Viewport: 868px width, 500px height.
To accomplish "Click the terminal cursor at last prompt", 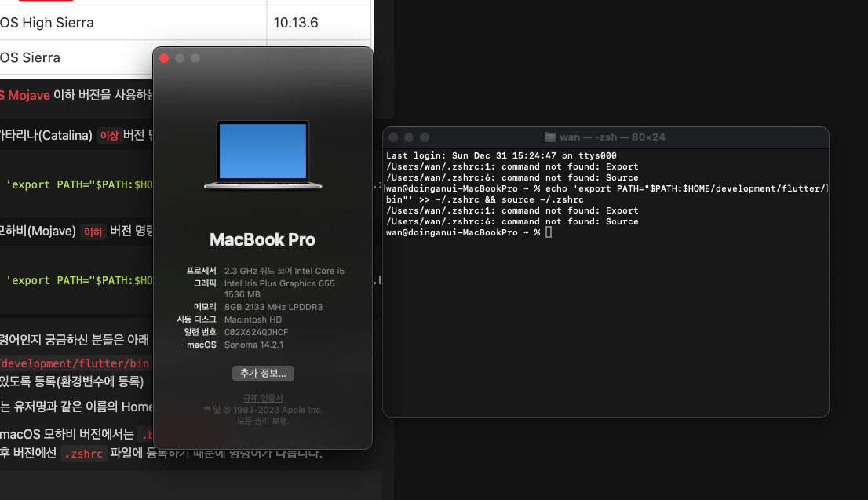I will (x=549, y=232).
